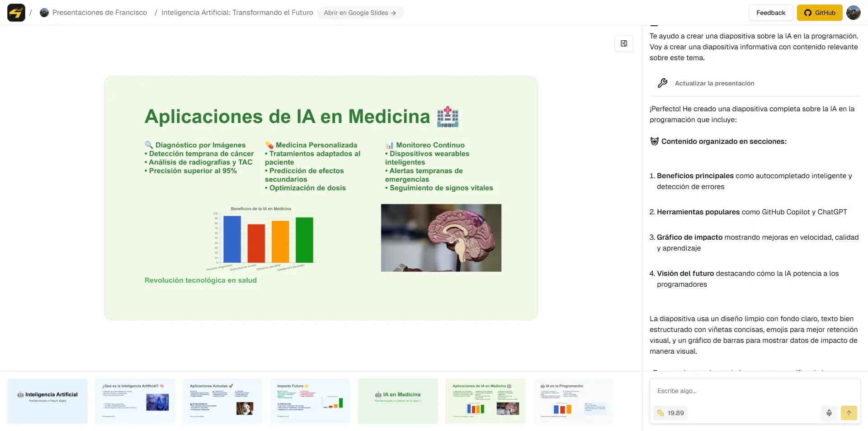
Task: Click the wrench icon beside Actualizar la presentación
Action: (x=662, y=83)
